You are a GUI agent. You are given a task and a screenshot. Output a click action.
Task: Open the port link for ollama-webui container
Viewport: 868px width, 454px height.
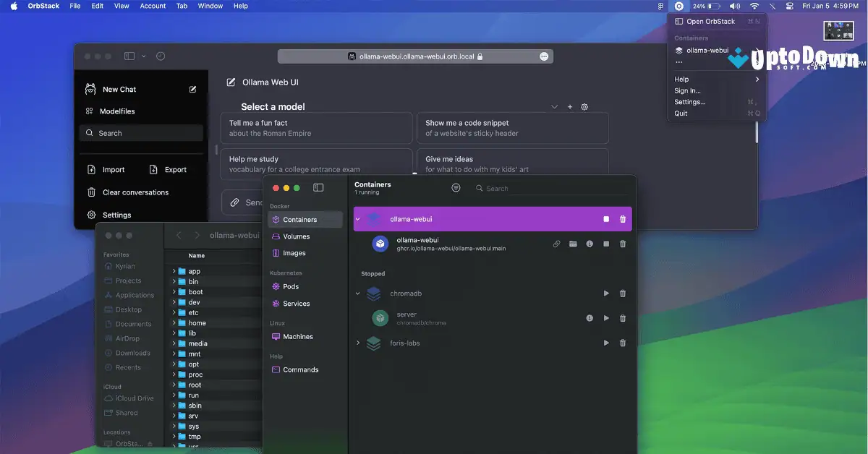pyautogui.click(x=556, y=244)
